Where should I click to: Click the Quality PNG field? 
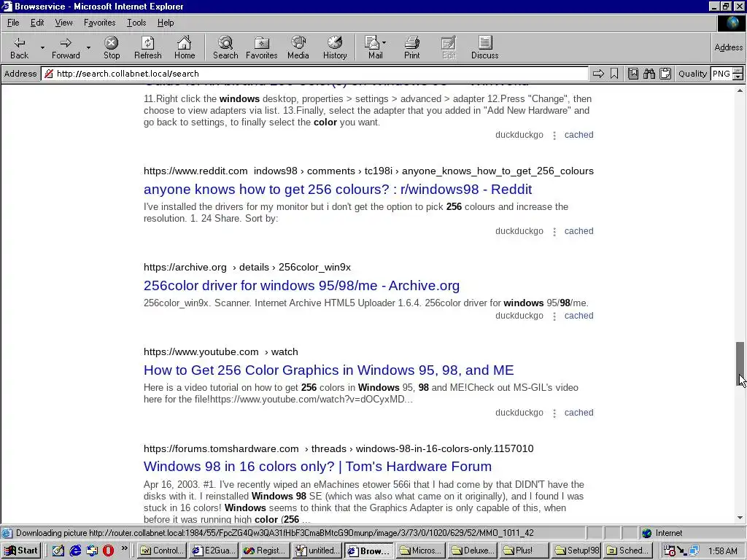tap(721, 74)
